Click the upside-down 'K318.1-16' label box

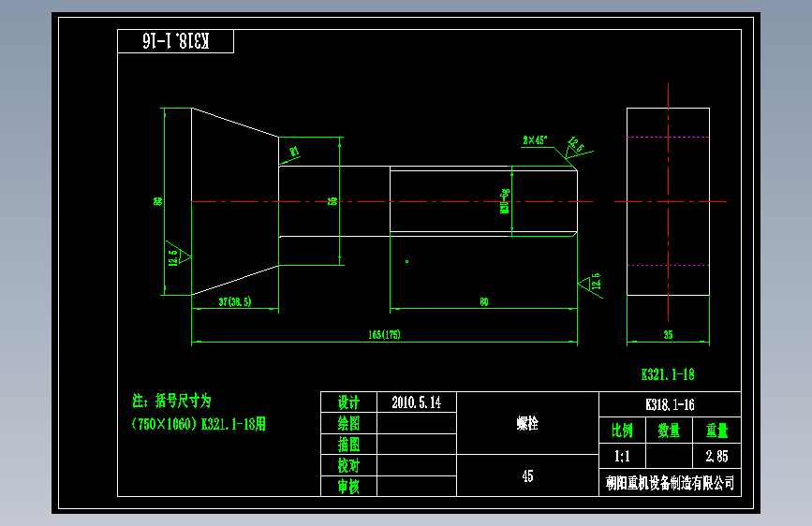click(x=175, y=41)
